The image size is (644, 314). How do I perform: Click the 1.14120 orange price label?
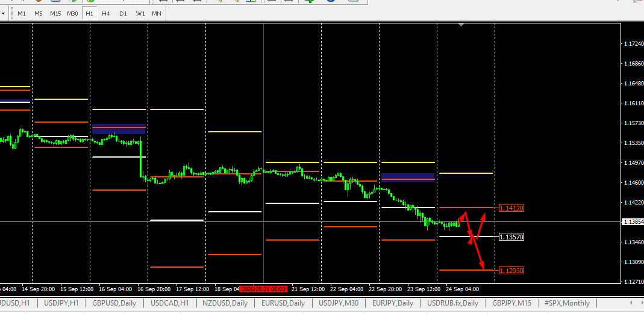pos(511,208)
